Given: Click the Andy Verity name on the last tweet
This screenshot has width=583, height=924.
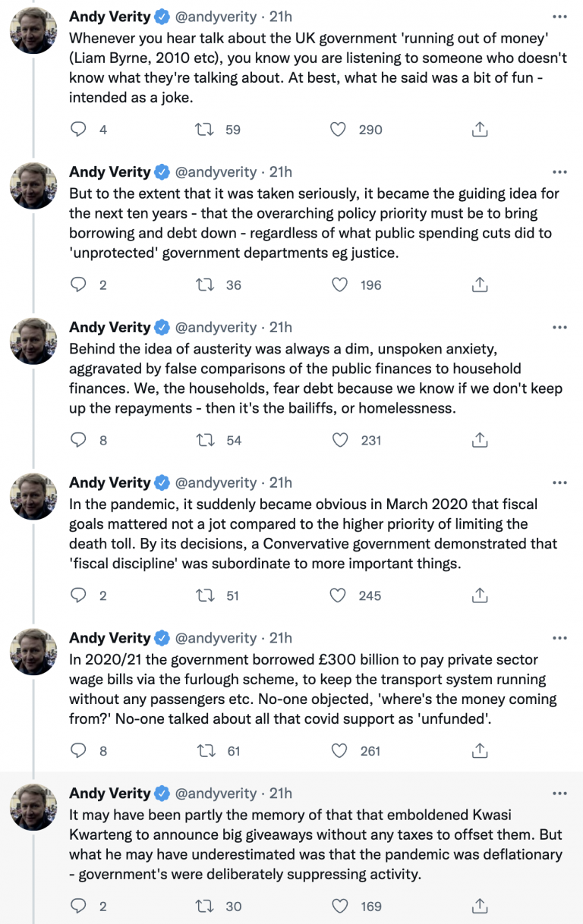Looking at the screenshot, I should 110,794.
